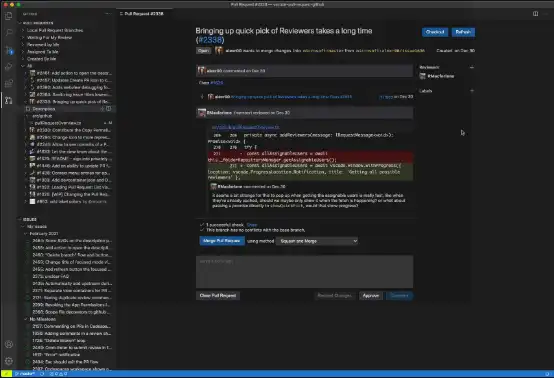Open Source Control view with badge

(x=9, y=50)
